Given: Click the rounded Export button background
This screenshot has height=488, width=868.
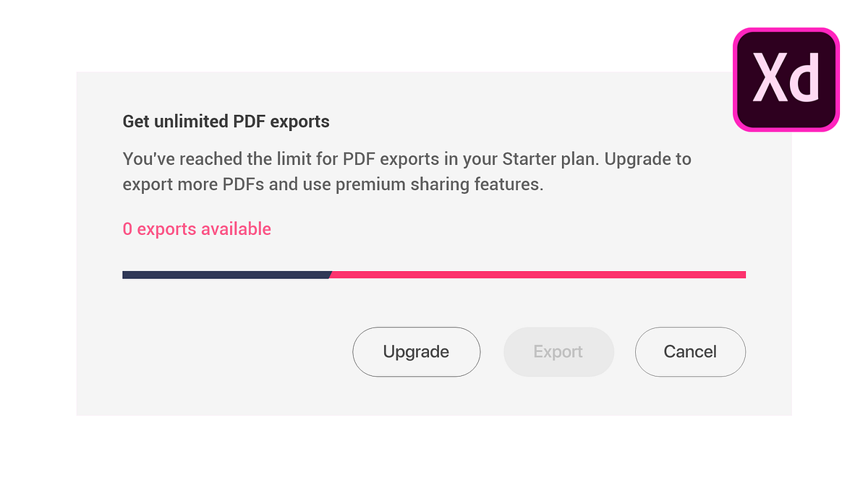Looking at the screenshot, I should pyautogui.click(x=558, y=352).
